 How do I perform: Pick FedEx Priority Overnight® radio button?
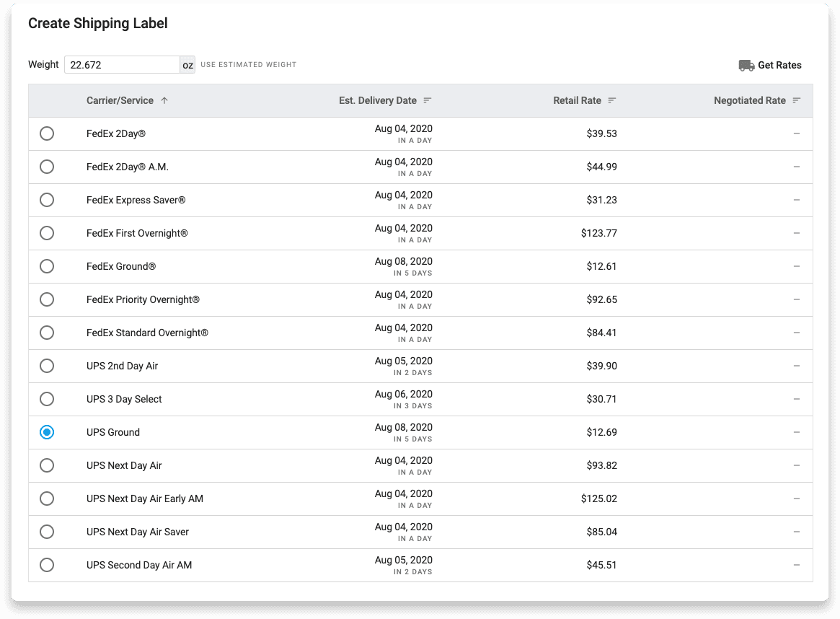47,299
